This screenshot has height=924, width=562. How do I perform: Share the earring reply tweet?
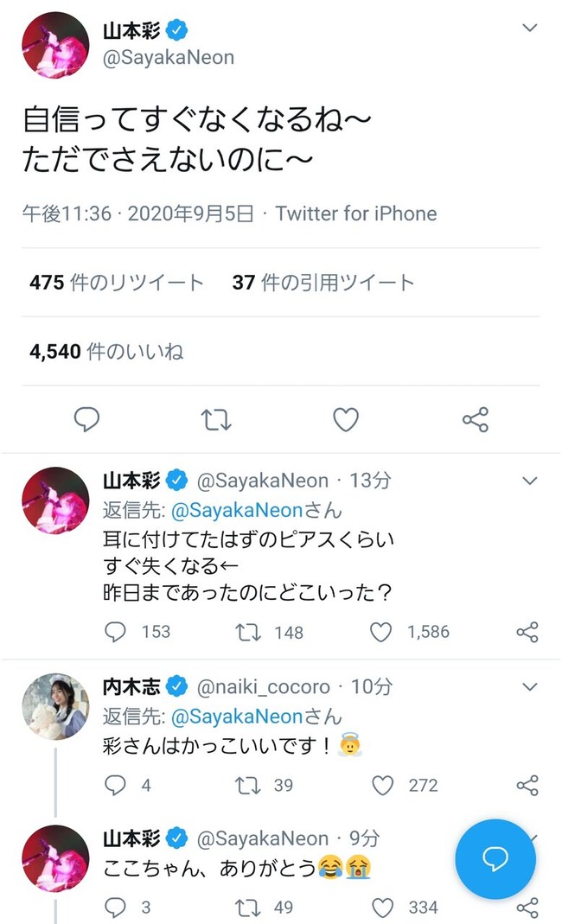[x=527, y=632]
